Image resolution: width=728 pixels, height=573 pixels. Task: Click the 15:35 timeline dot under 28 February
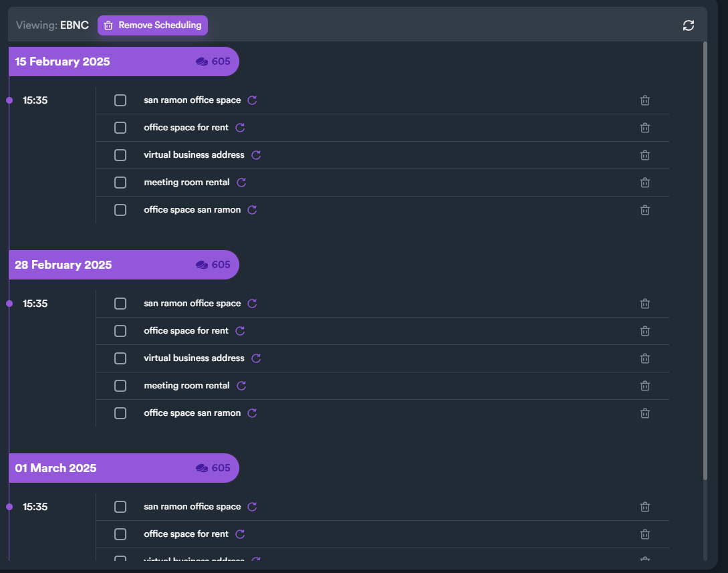click(x=9, y=304)
